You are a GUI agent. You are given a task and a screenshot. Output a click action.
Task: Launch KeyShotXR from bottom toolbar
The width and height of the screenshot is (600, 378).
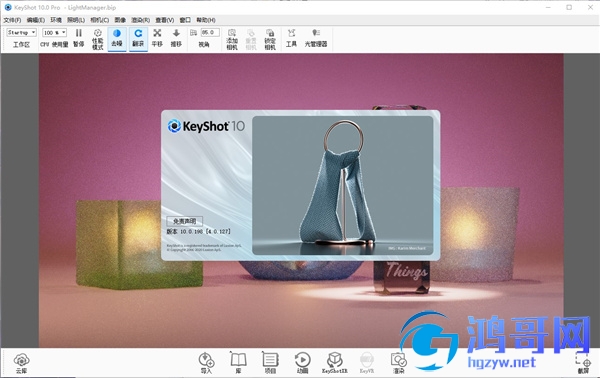tap(334, 363)
